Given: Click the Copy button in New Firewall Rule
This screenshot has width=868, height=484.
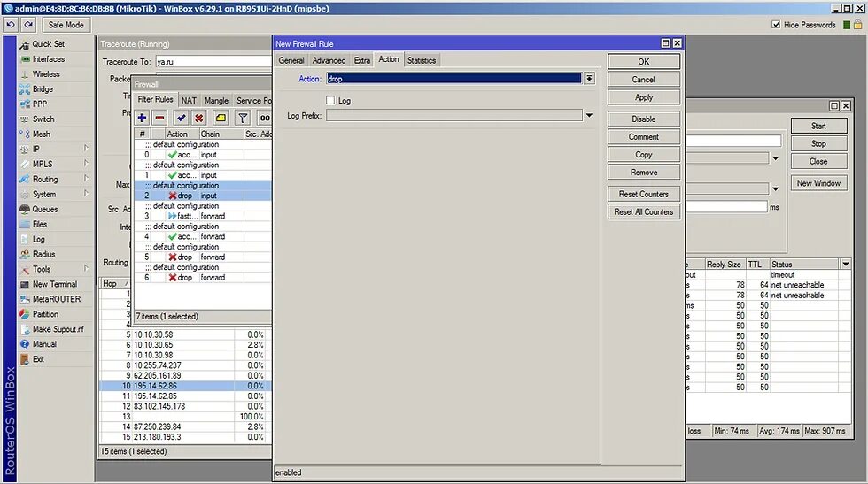Looking at the screenshot, I should pyautogui.click(x=644, y=154).
